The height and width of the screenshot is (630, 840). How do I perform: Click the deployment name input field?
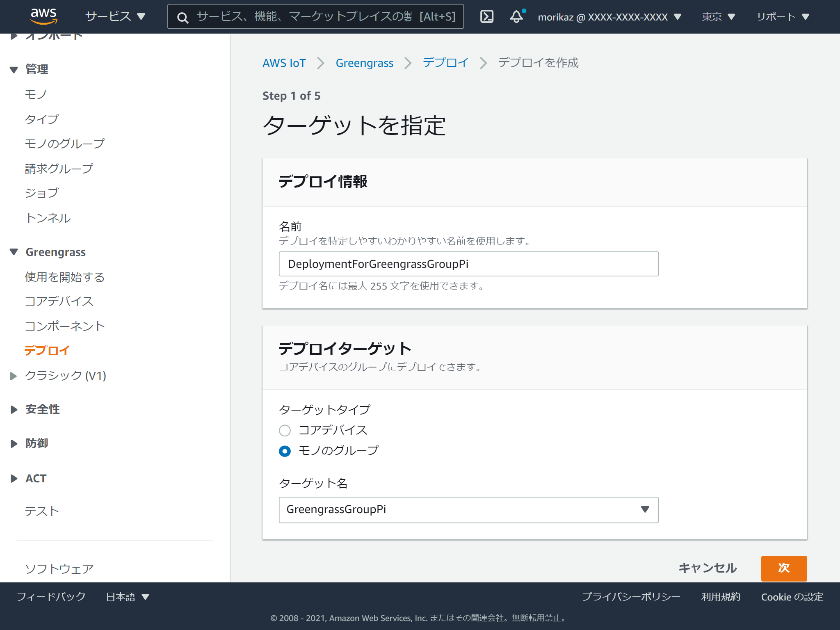[469, 264]
